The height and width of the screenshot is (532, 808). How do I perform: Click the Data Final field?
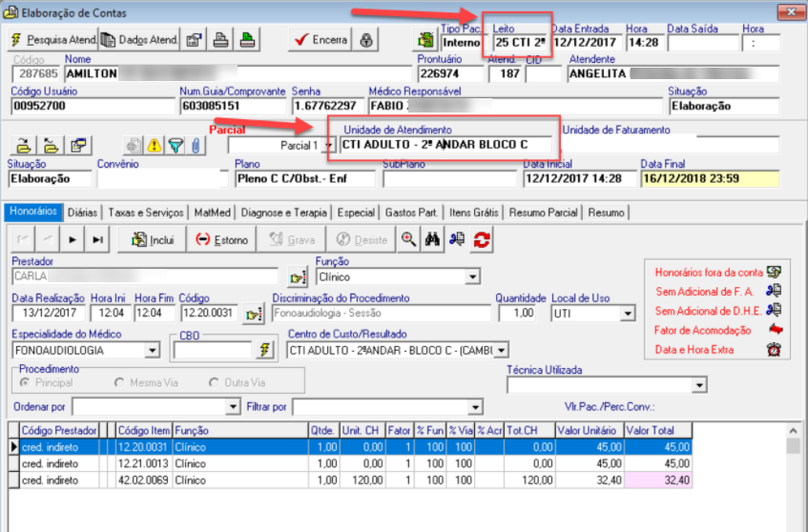[x=710, y=178]
